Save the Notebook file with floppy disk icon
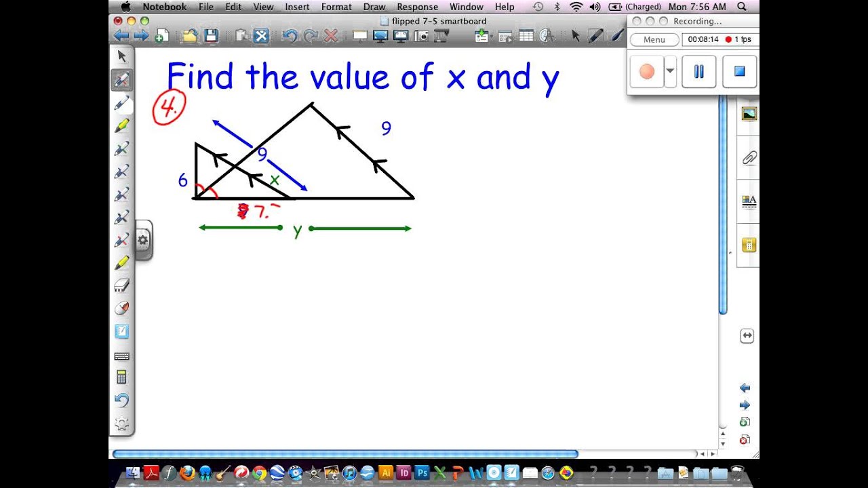 point(211,36)
